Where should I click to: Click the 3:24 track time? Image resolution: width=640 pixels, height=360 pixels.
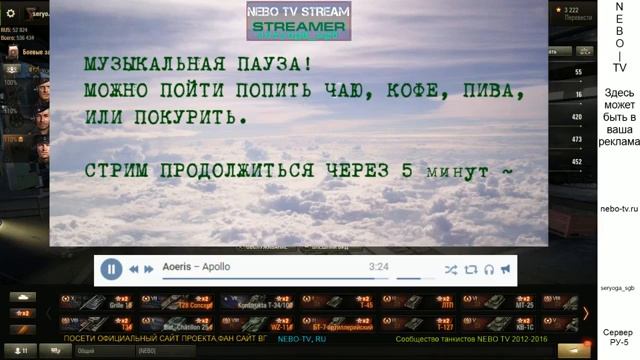coord(378,267)
